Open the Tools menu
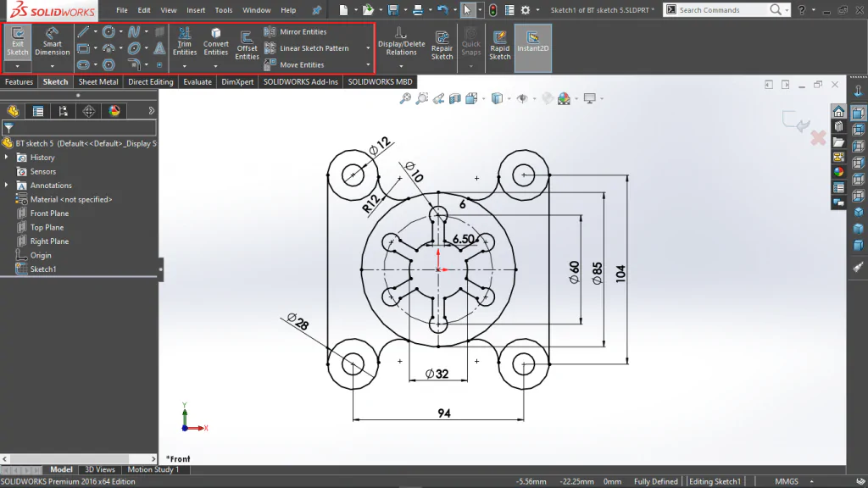 point(224,10)
